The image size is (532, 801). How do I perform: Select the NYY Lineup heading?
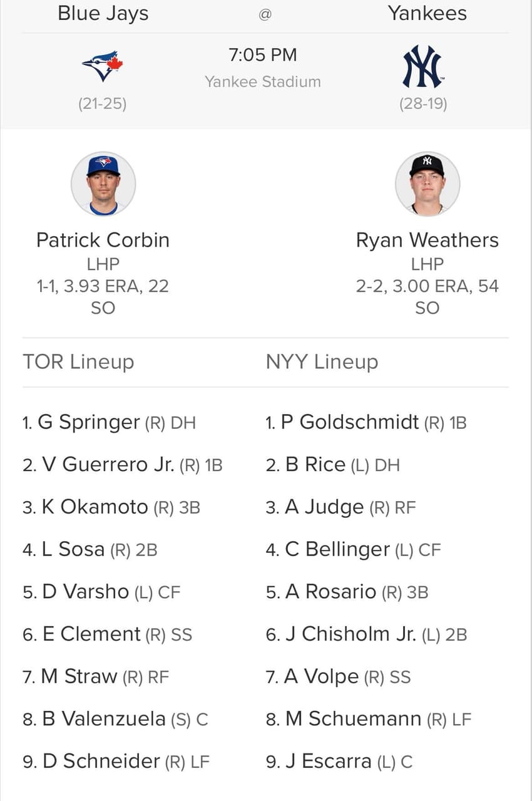point(322,361)
